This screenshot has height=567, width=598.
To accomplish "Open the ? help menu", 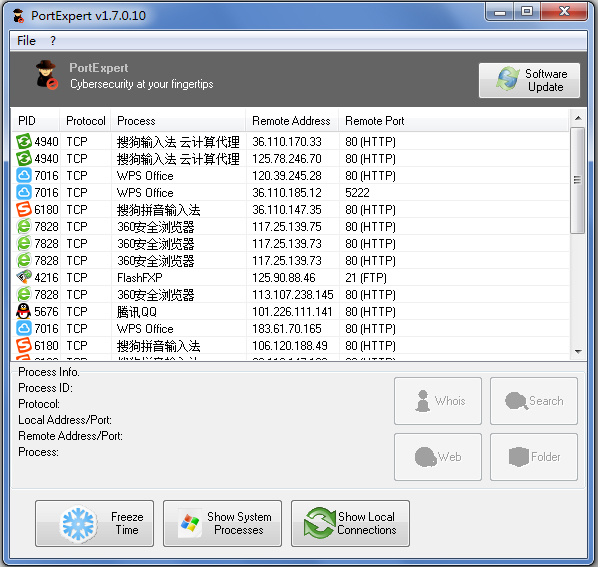I will point(53,41).
